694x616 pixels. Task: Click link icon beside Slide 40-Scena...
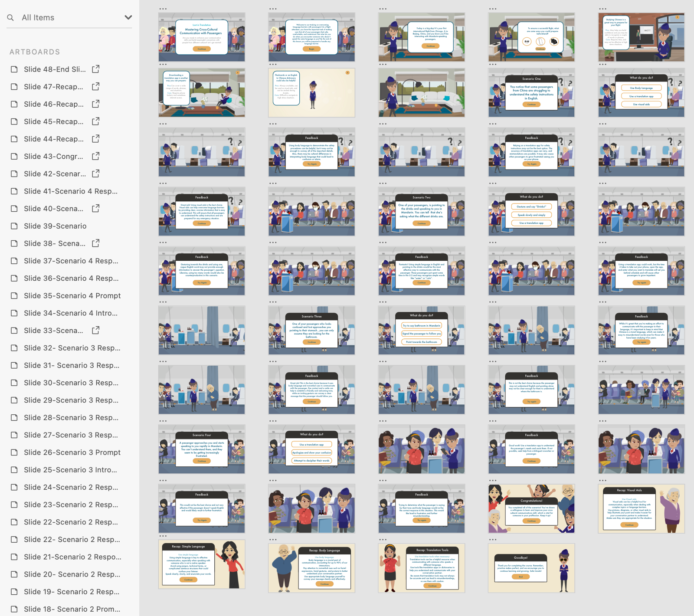tap(96, 208)
